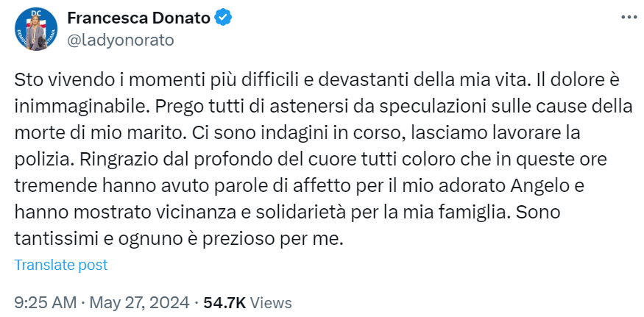Click the word "tantissimi" in the last line
The height and width of the screenshot is (317, 644).
55,240
